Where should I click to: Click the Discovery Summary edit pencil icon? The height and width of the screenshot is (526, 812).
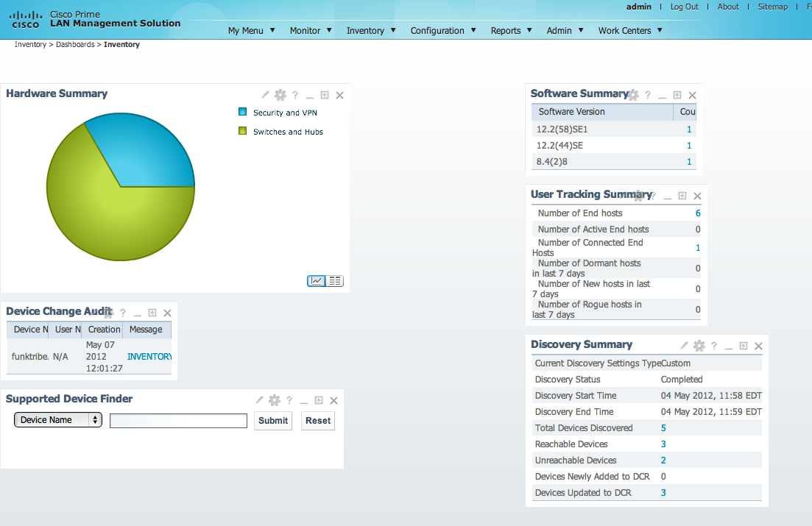click(685, 346)
